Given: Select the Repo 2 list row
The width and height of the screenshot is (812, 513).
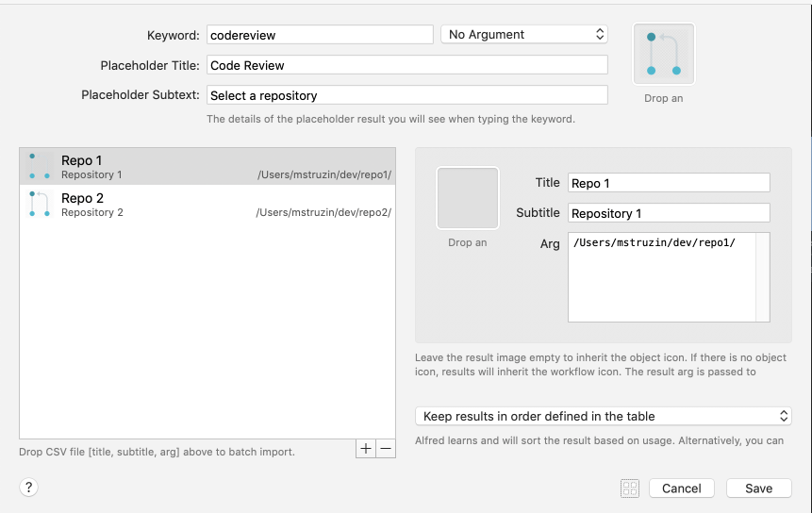Looking at the screenshot, I should (207, 205).
